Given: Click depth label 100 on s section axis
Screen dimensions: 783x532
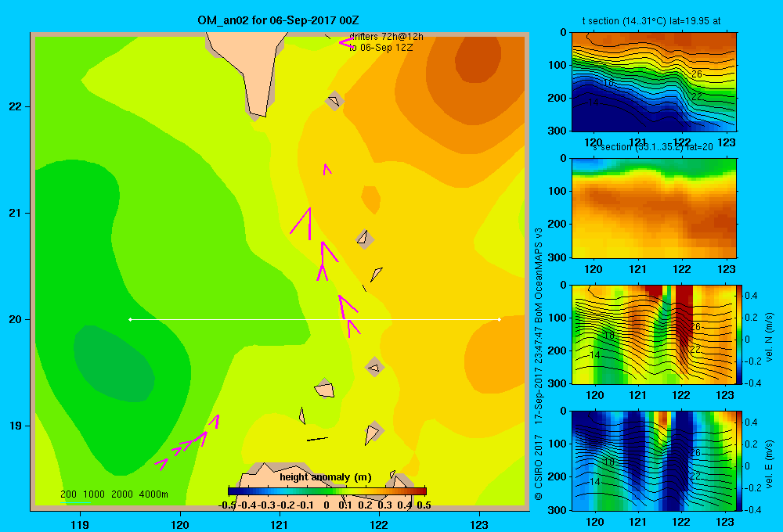Looking at the screenshot, I should click(x=557, y=191).
